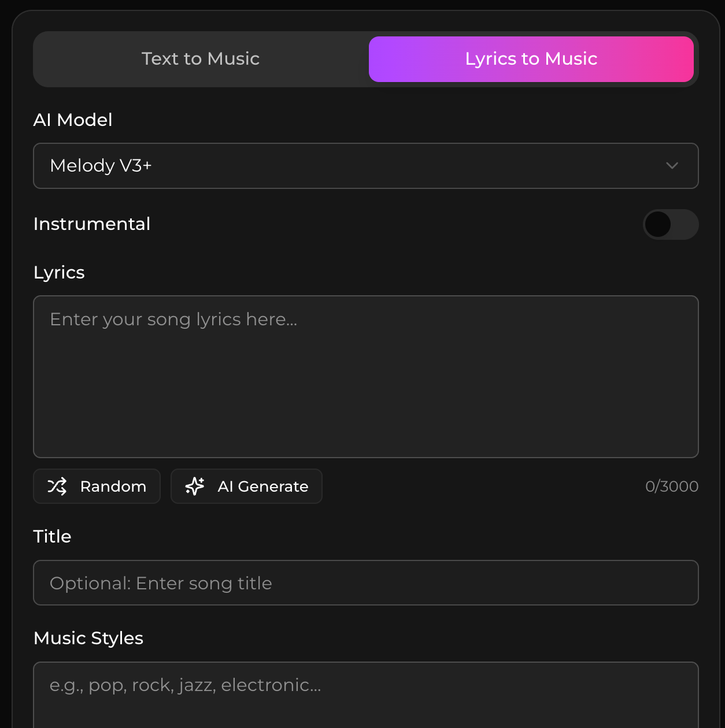Click into the optional song title field
This screenshot has width=725, height=728.
[365, 583]
